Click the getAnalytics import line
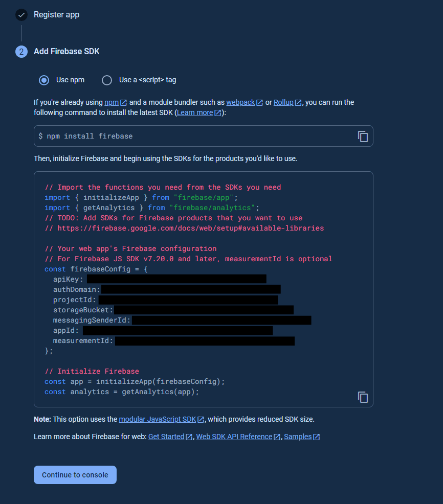 152,208
